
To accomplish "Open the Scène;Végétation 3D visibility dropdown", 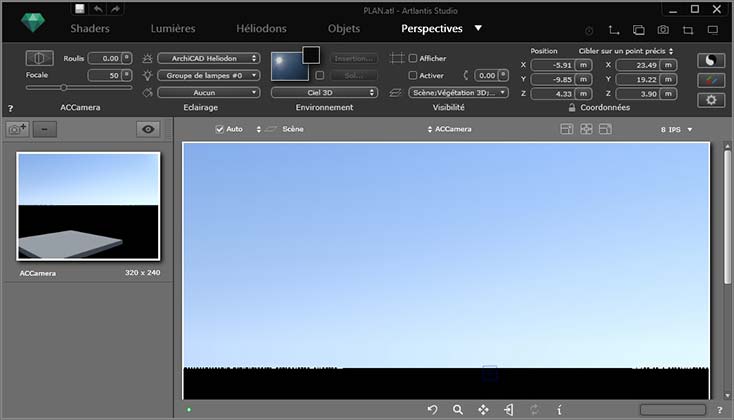I will pos(458,92).
